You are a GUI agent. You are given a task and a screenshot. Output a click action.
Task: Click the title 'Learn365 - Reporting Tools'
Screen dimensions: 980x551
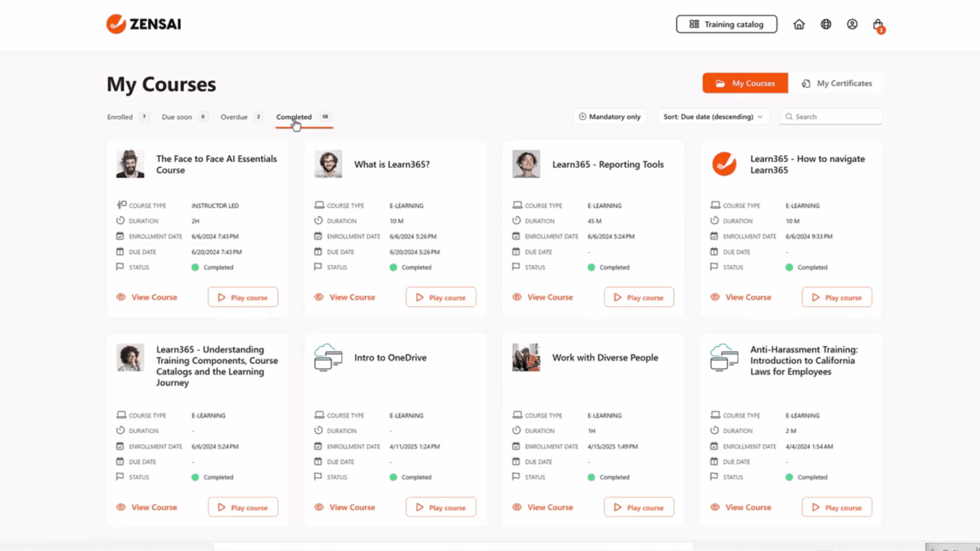[x=608, y=164]
